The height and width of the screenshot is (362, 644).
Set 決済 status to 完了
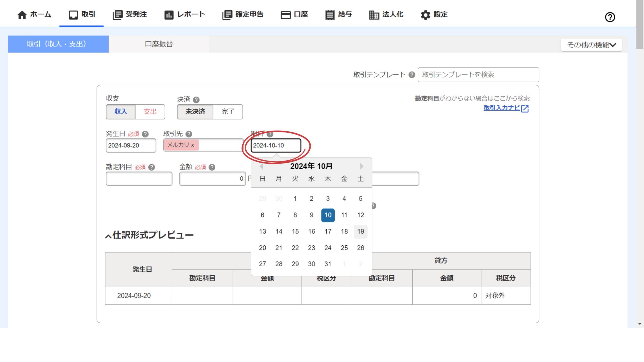coord(228,112)
